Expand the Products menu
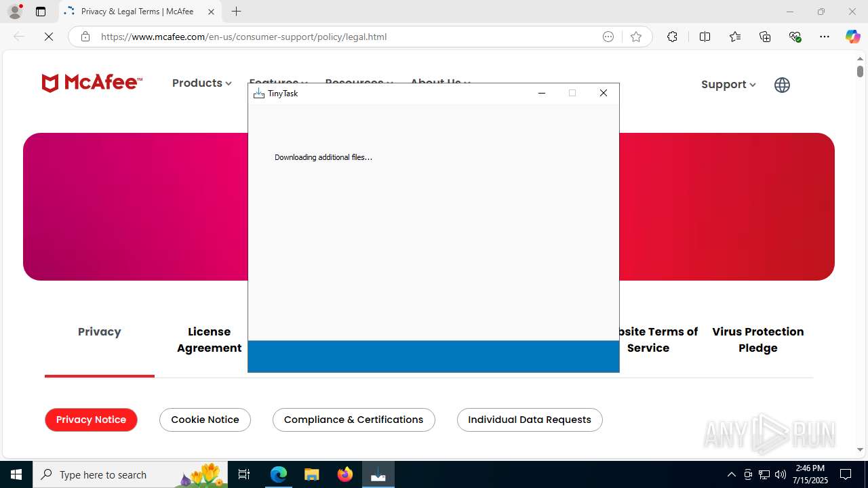The height and width of the screenshot is (488, 868). [x=201, y=83]
